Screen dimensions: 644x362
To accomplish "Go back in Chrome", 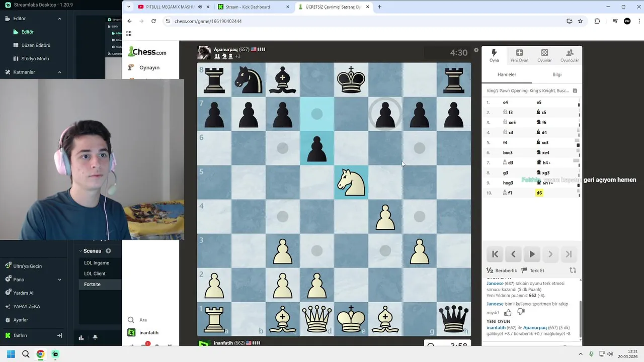I will pos(129,21).
